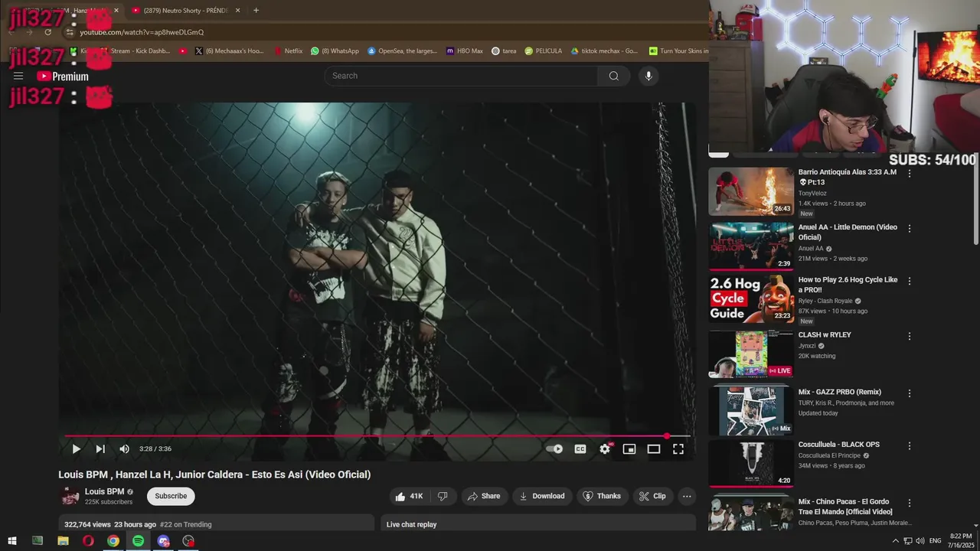
Task: Open options menu for Chino Pacas mix
Action: [x=910, y=504]
